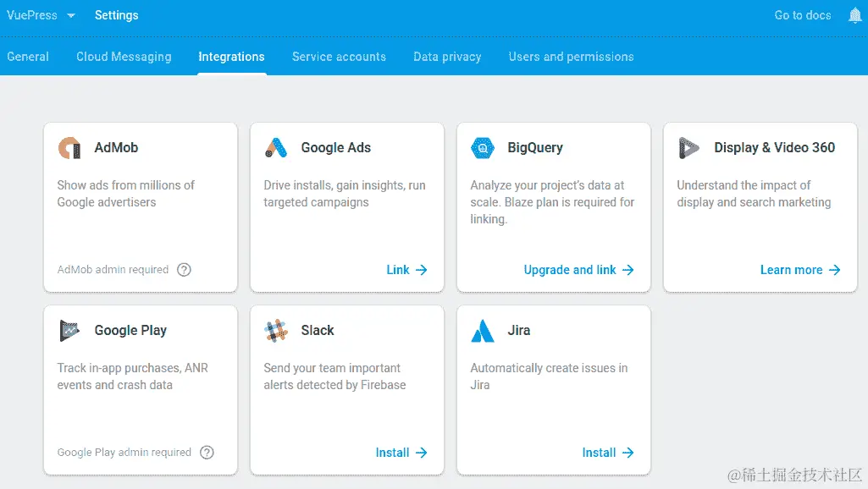868x489 pixels.
Task: Click the arrow beside Slack Install
Action: pos(421,453)
